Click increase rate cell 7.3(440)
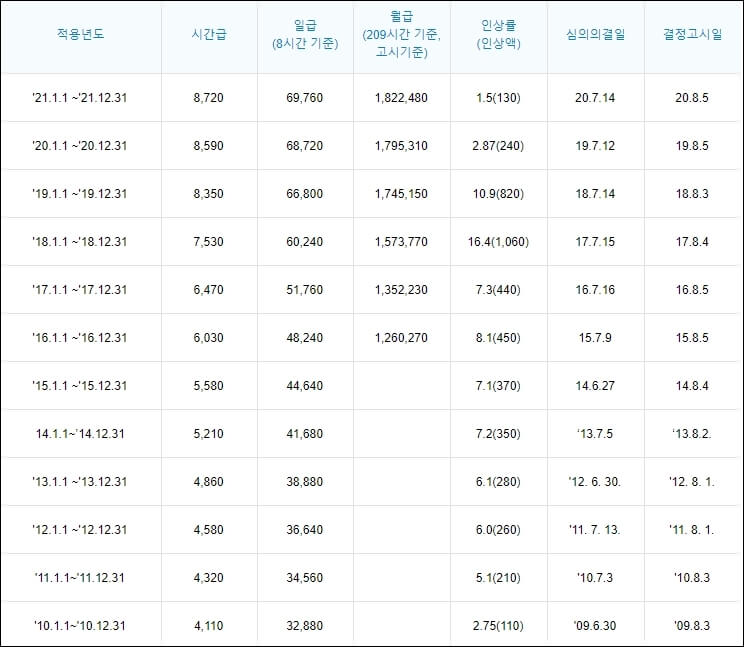The width and height of the screenshot is (744, 647). coord(498,289)
